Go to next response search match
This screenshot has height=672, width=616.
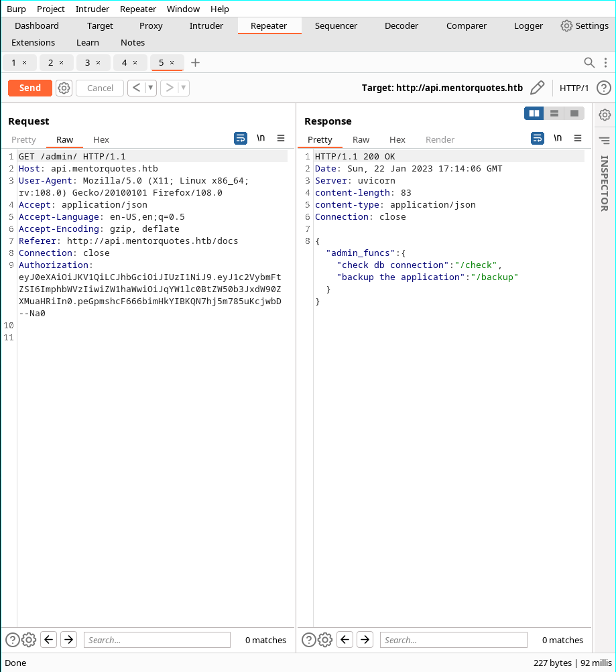pos(365,640)
